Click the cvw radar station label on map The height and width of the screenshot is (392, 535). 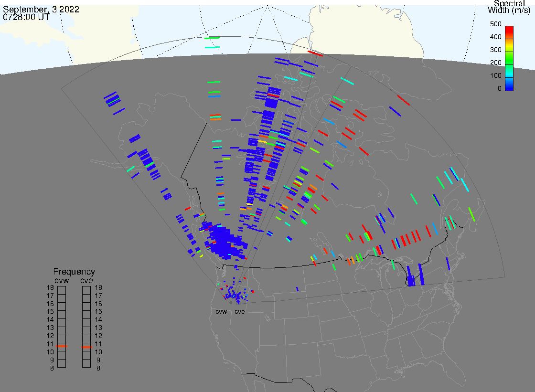click(221, 312)
